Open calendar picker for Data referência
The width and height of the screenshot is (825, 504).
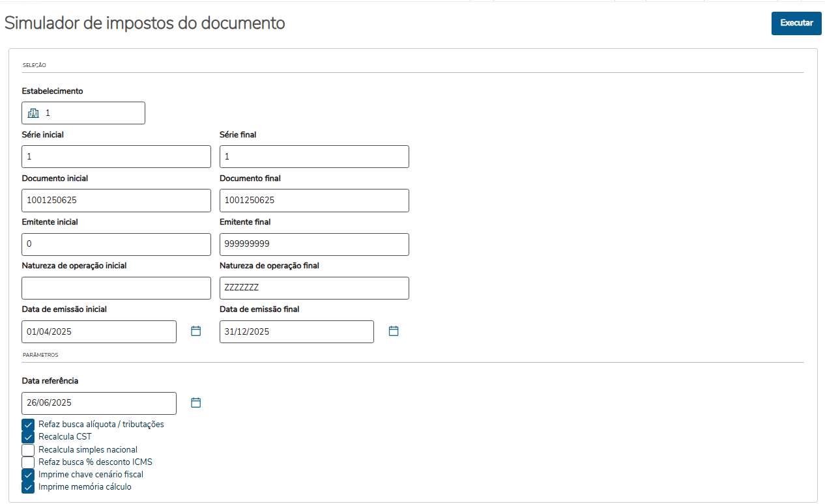(196, 403)
